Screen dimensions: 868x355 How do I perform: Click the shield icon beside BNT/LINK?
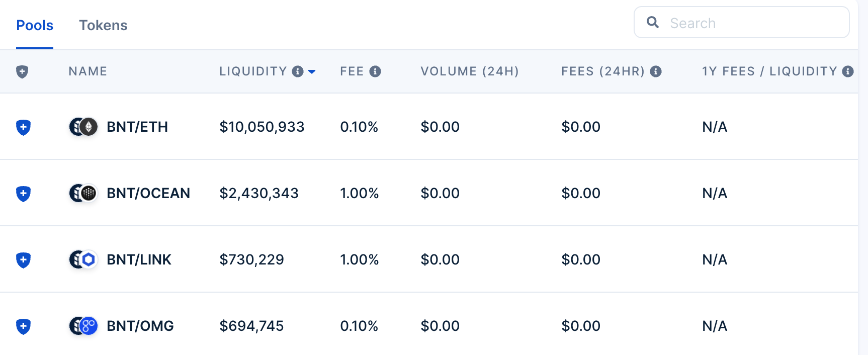[23, 259]
